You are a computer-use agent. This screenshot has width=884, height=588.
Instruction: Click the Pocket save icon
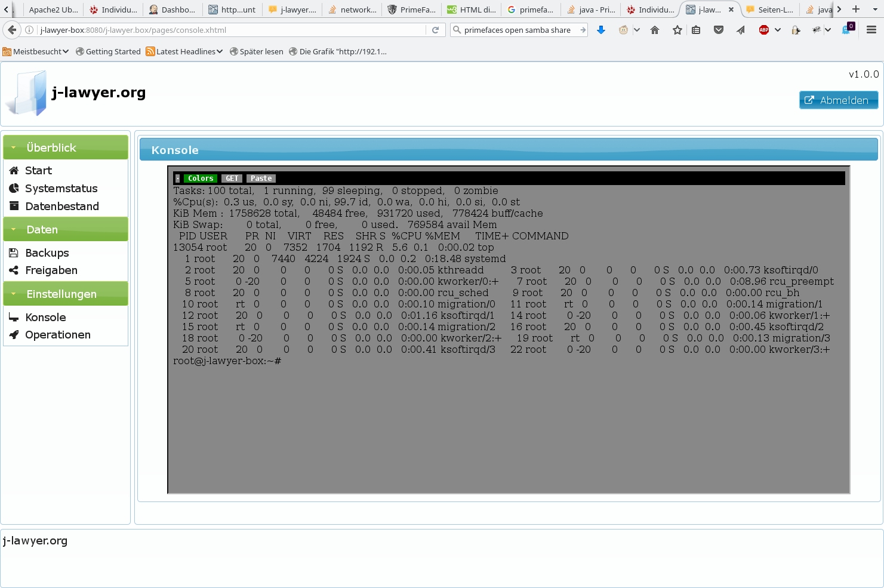pyautogui.click(x=719, y=30)
